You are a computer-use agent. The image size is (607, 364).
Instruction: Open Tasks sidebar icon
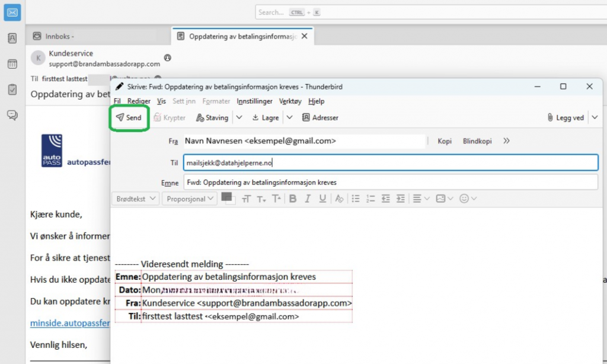(x=12, y=90)
